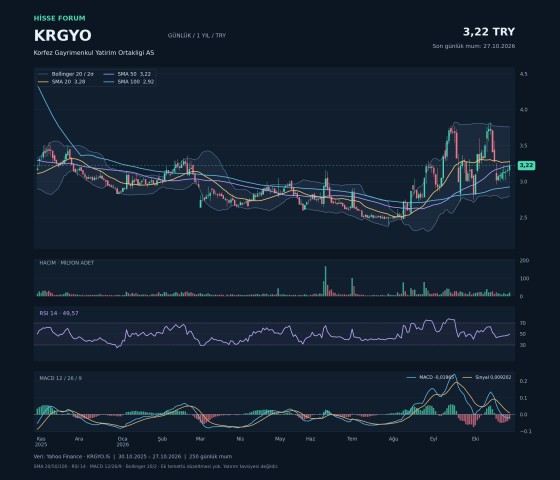Image resolution: width=560 pixels, height=480 pixels.
Task: Click the 0.2 MACD axis label
Action: 524,381
